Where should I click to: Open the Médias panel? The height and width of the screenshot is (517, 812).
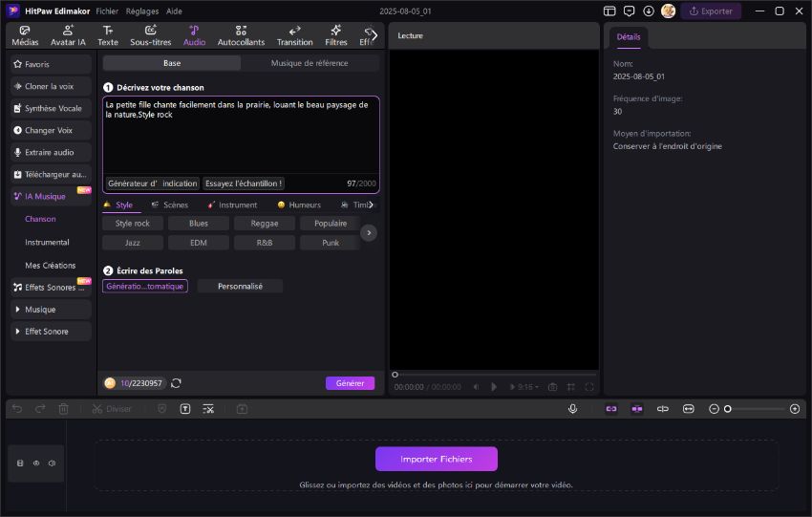coord(25,35)
